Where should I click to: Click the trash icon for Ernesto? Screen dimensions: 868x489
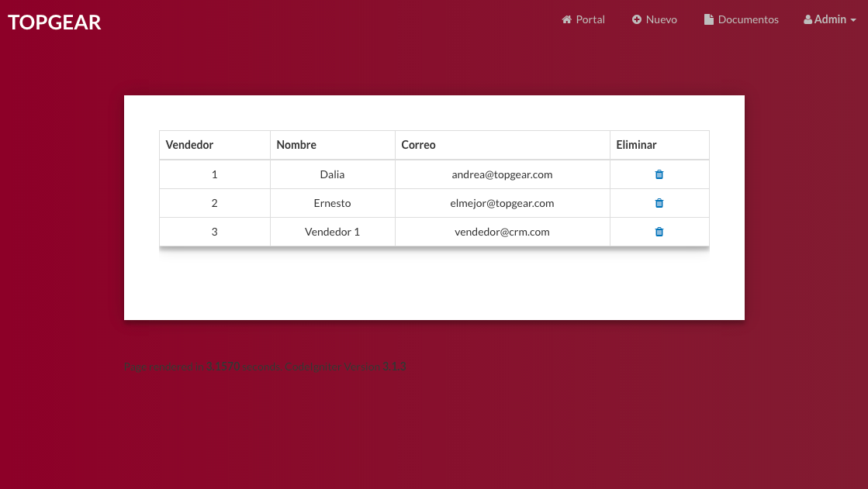[659, 203]
